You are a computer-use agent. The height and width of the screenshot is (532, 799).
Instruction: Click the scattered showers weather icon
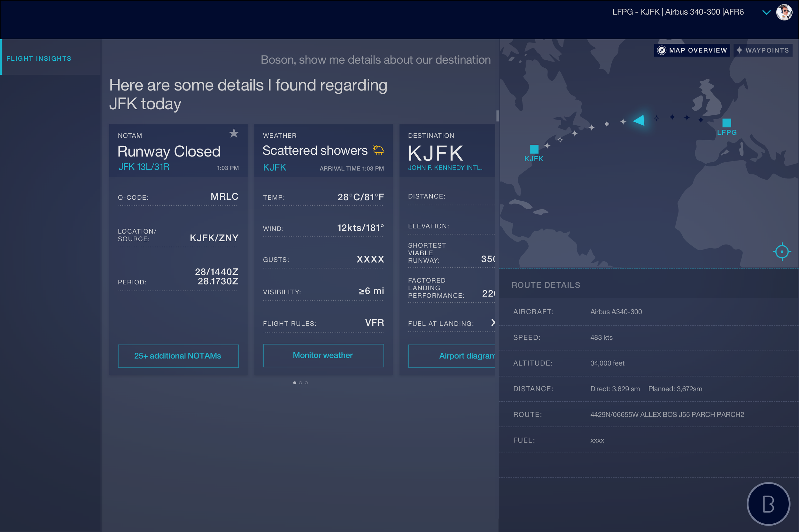(378, 150)
